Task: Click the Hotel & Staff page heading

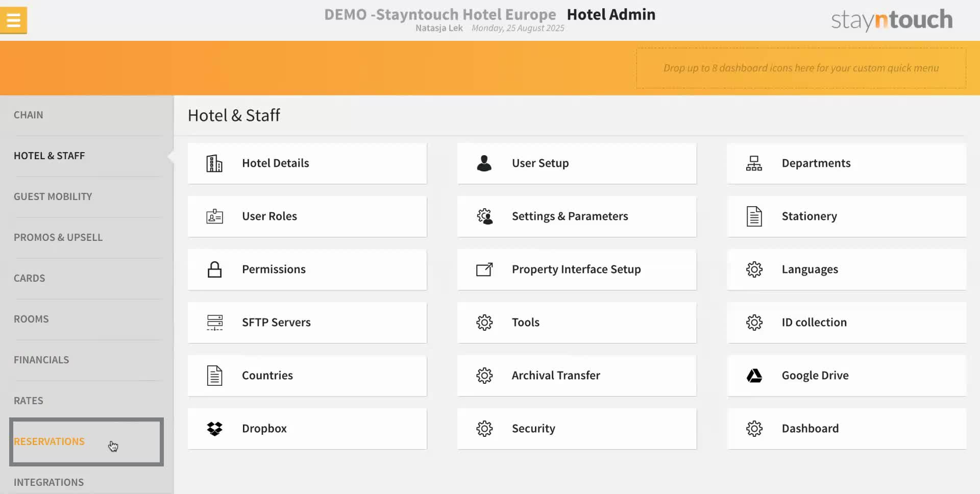Action: (x=234, y=115)
